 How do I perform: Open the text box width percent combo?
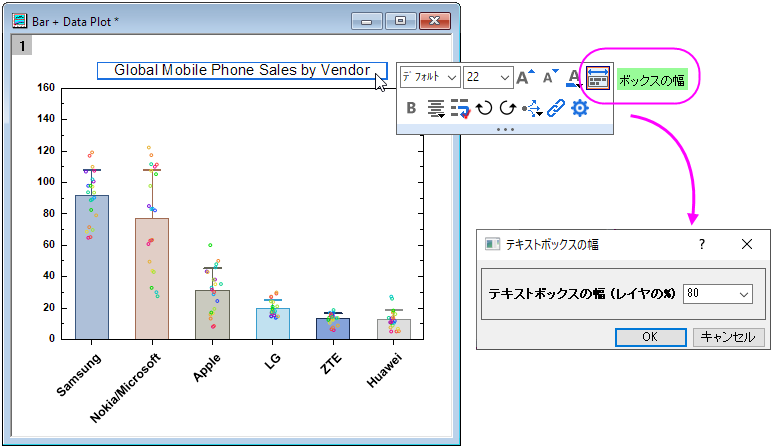(717, 294)
